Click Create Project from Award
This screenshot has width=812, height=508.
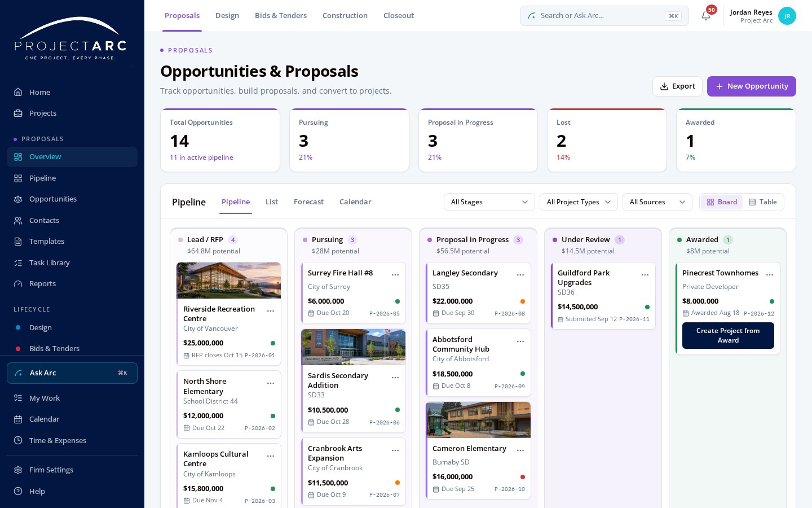coord(728,336)
